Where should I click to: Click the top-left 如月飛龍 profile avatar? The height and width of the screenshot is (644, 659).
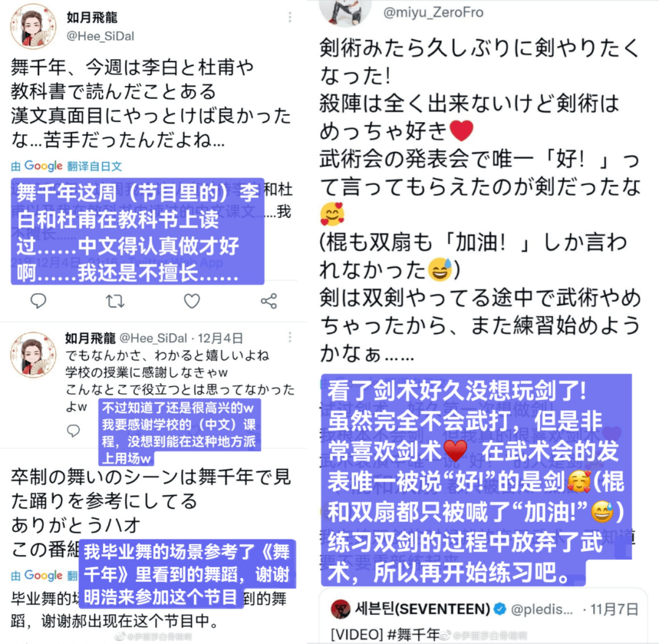(33, 26)
